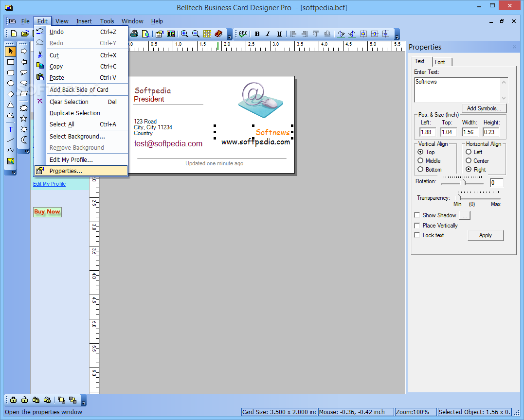The height and width of the screenshot is (420, 524).
Task: Click the Add Symbols... button
Action: click(x=484, y=108)
